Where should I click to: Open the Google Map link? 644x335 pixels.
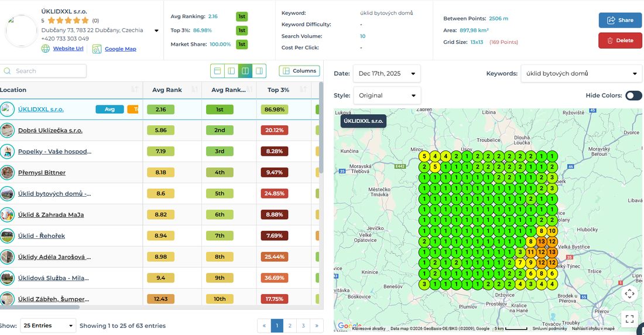121,49
